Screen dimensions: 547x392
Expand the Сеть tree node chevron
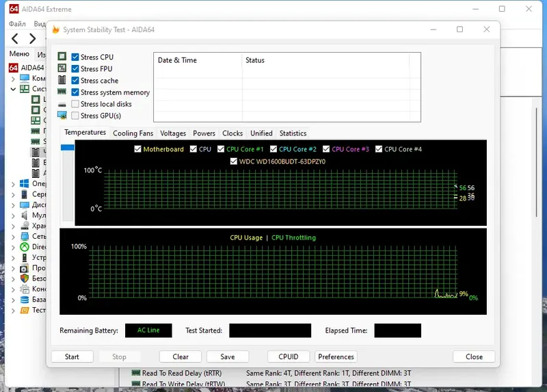tap(13, 237)
